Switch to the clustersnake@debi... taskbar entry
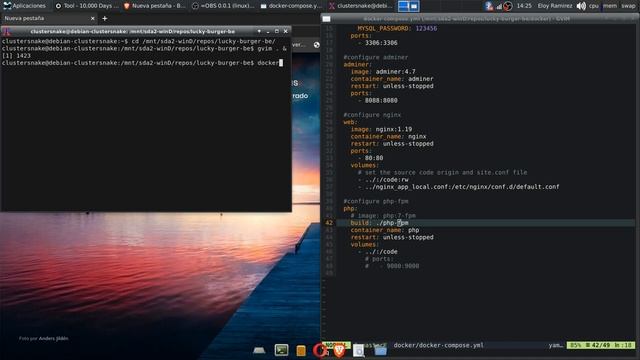 coord(361,6)
